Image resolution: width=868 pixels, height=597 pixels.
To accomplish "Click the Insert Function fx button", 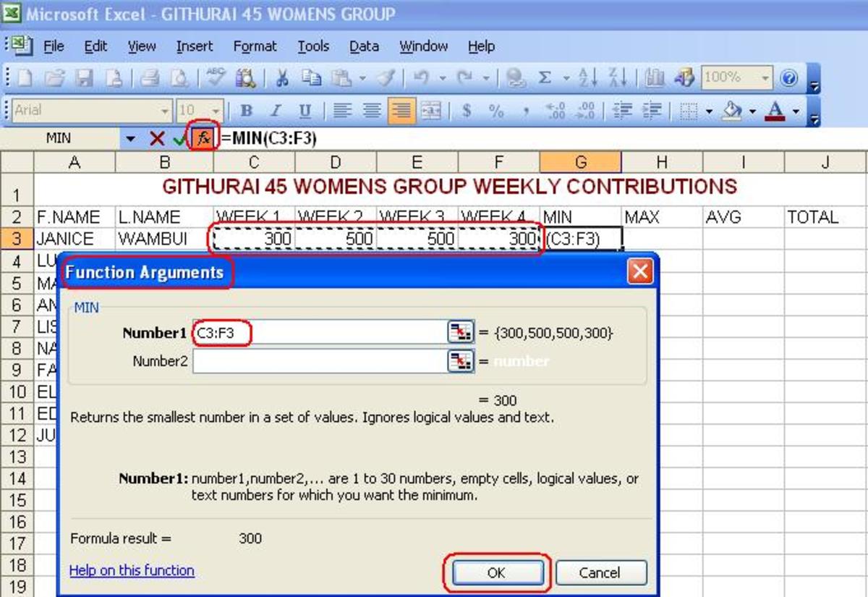I will 203,137.
